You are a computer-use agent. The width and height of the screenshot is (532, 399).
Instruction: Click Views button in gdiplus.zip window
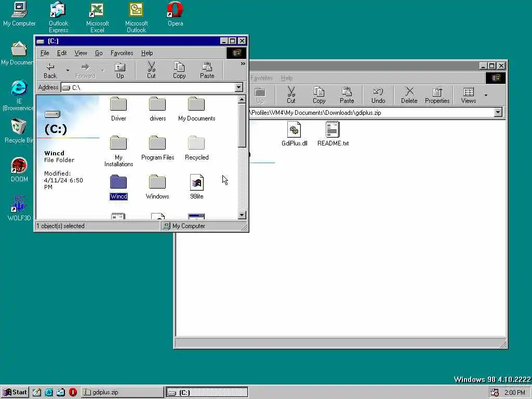468,95
